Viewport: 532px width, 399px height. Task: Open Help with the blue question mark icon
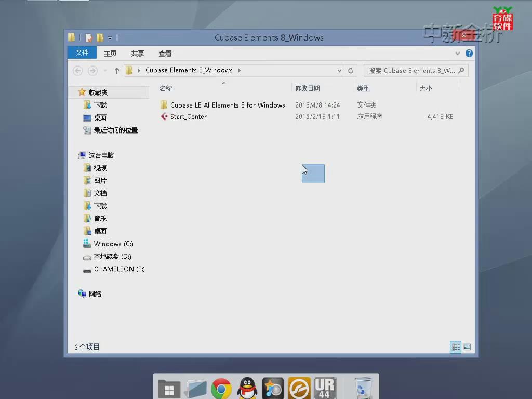[469, 54]
